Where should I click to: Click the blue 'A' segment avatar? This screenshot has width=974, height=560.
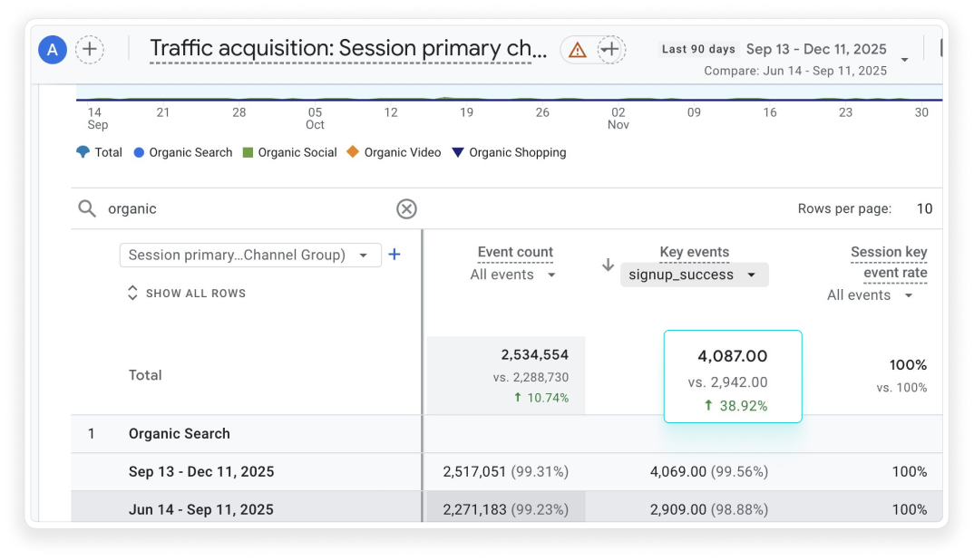[53, 50]
